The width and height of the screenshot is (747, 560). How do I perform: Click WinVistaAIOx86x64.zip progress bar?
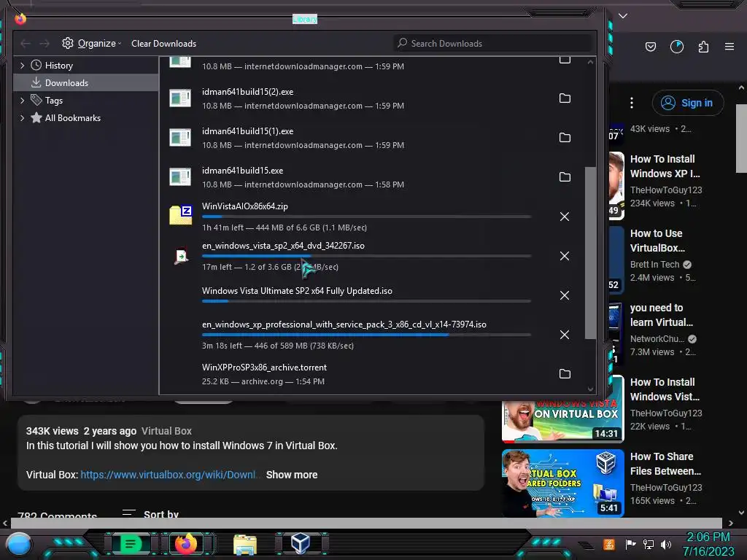click(366, 217)
